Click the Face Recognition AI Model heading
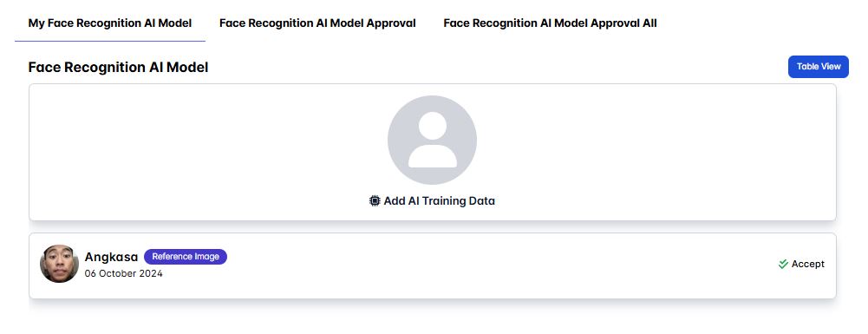Viewport: 868px width, 334px height. click(118, 67)
